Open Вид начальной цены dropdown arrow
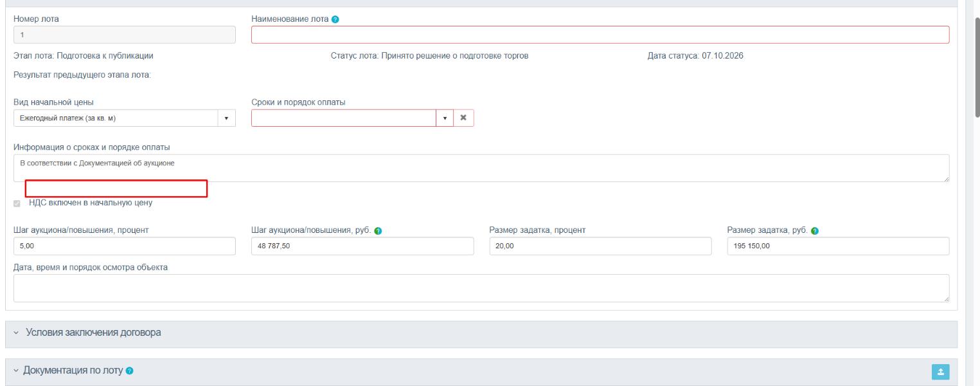 click(226, 118)
